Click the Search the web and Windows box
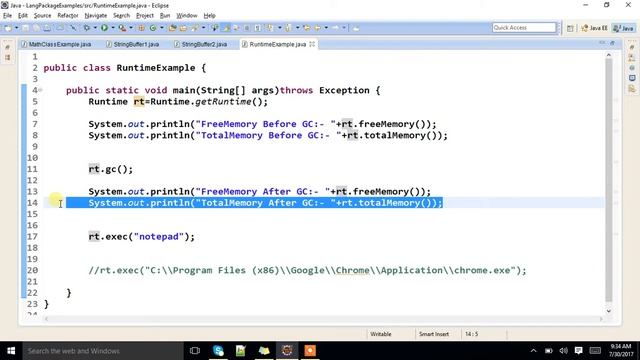This screenshot has height=360, width=640. point(103,351)
